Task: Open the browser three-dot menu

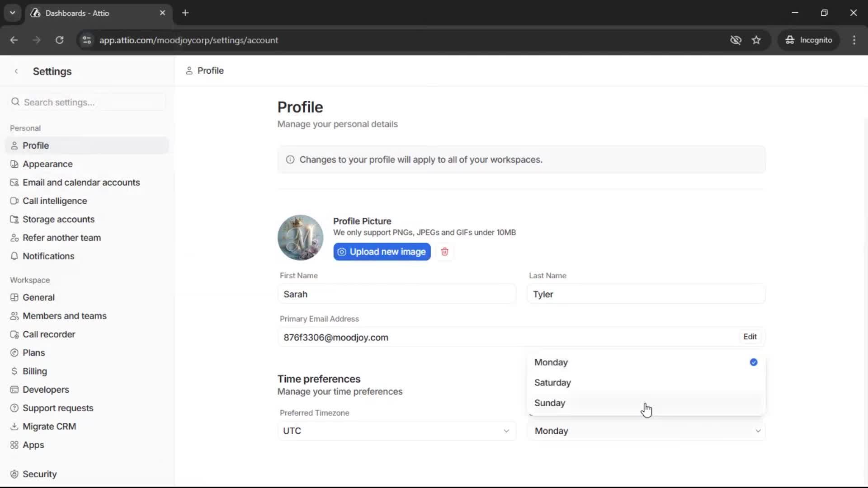Action: click(x=854, y=40)
